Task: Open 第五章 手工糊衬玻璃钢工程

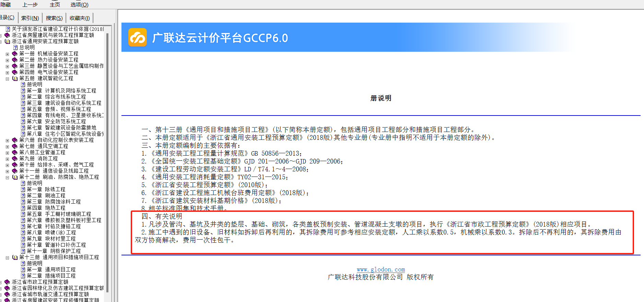Action: [x=59, y=214]
